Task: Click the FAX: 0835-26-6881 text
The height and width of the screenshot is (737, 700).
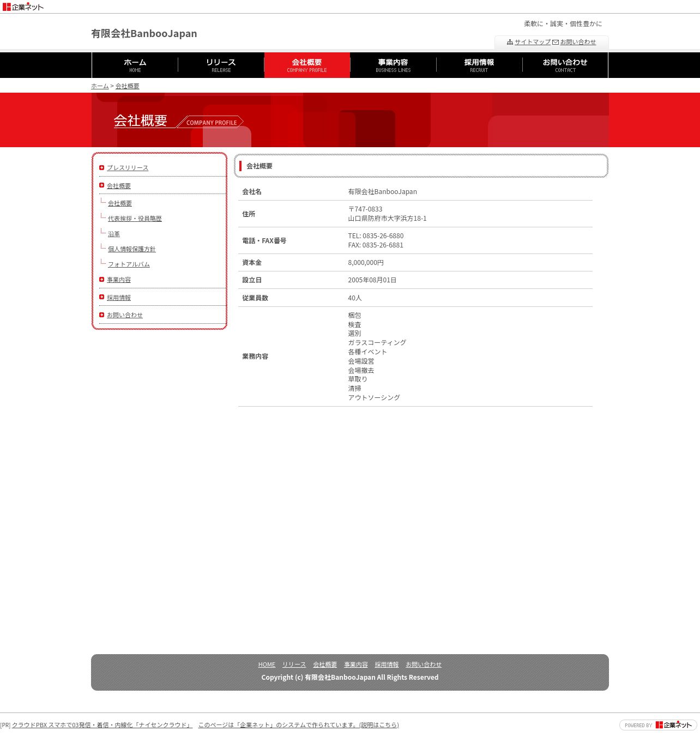Action: click(376, 245)
